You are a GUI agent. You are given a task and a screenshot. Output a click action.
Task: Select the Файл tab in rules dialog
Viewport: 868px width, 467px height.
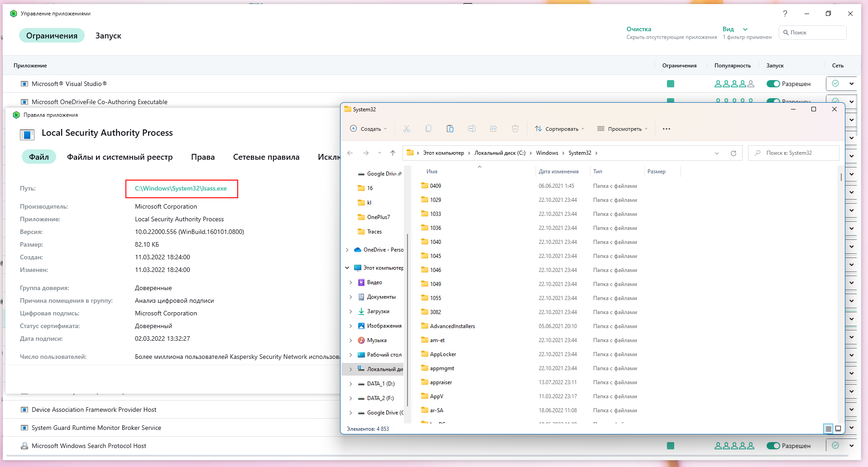[x=39, y=157]
